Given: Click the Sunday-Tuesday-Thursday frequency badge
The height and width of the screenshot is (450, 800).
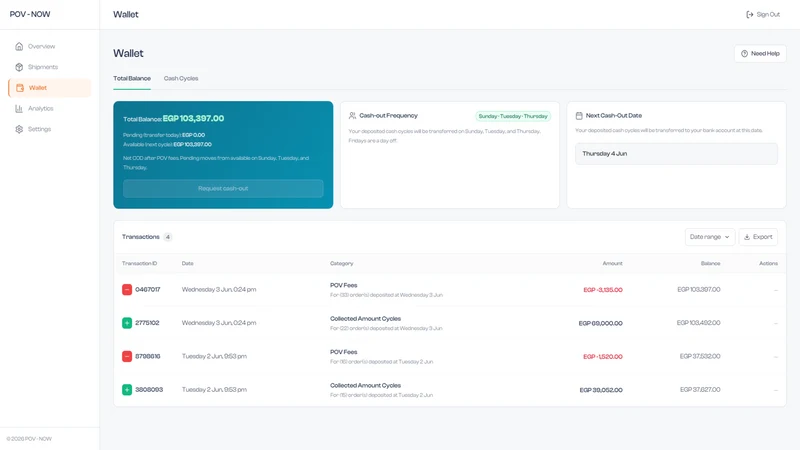Looking at the screenshot, I should pos(513,116).
